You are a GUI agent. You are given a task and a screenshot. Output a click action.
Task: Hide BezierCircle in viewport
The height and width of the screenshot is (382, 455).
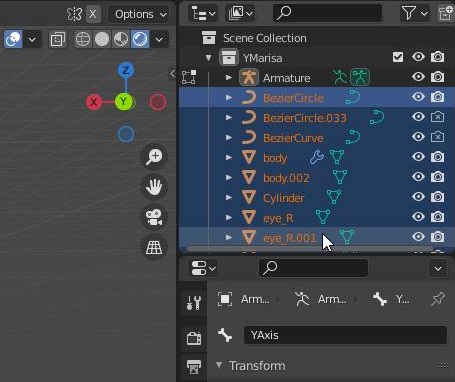pos(418,97)
